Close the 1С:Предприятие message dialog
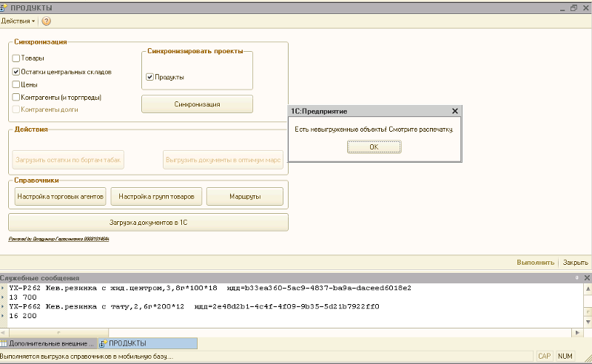This screenshot has width=592, height=364. (x=455, y=111)
